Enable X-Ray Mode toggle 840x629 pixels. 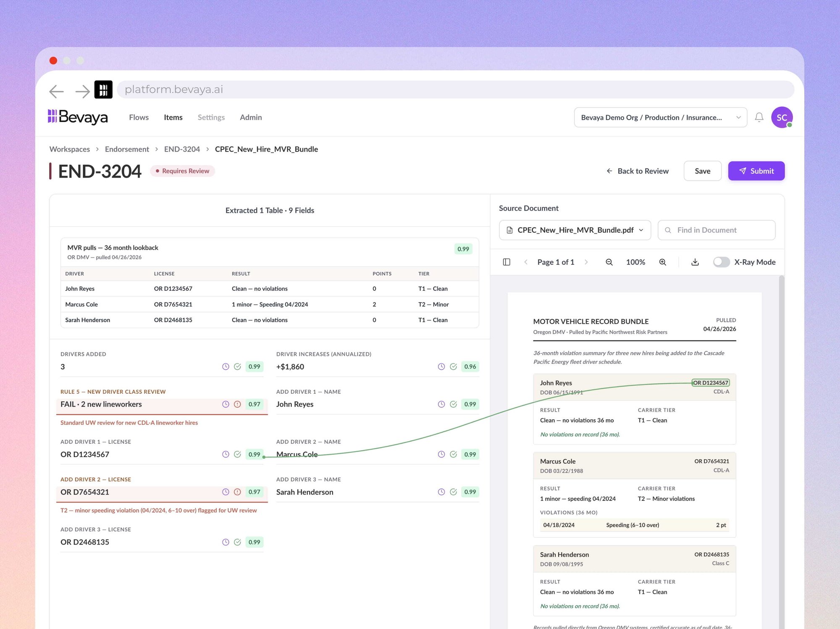(x=721, y=262)
